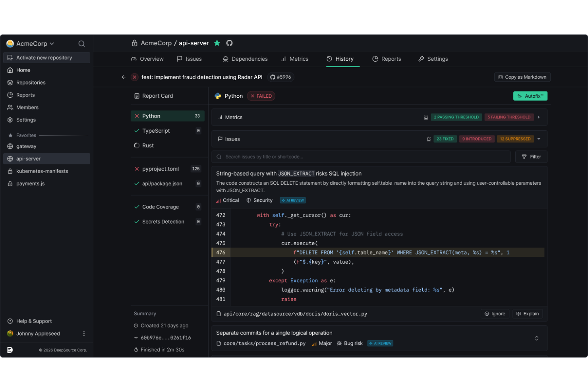This screenshot has width=588, height=392.
Task: Switch to the top Reports tab
Action: 387,59
